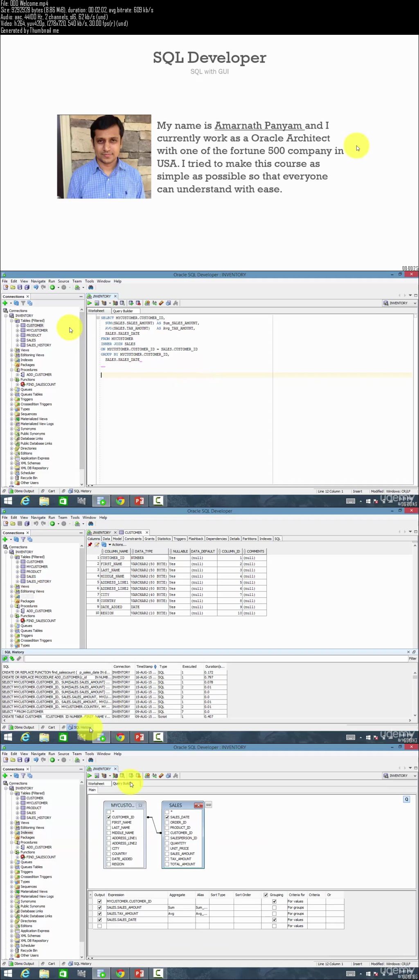Click Connections tree scrollbar in SELECT worksheet window

[x=82, y=396]
